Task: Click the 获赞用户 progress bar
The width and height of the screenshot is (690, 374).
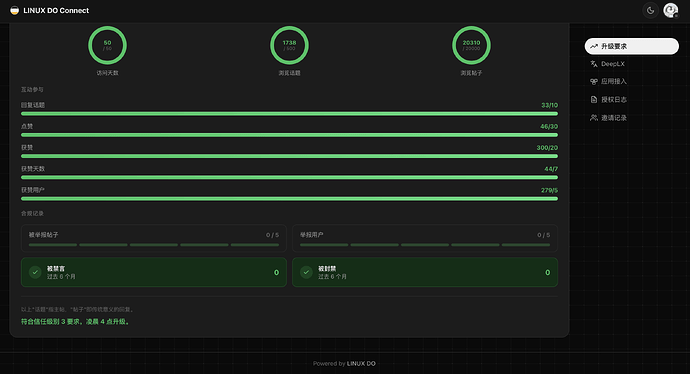Action: [x=289, y=199]
